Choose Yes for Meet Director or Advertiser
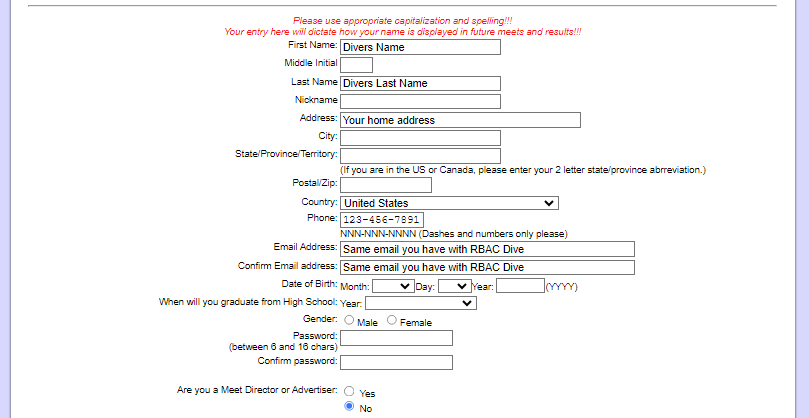The height and width of the screenshot is (418, 809). 349,391
